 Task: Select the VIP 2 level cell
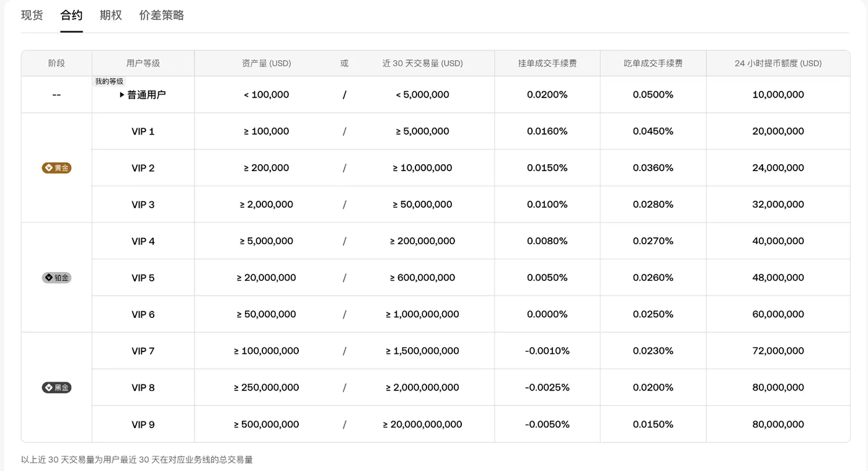pos(143,168)
